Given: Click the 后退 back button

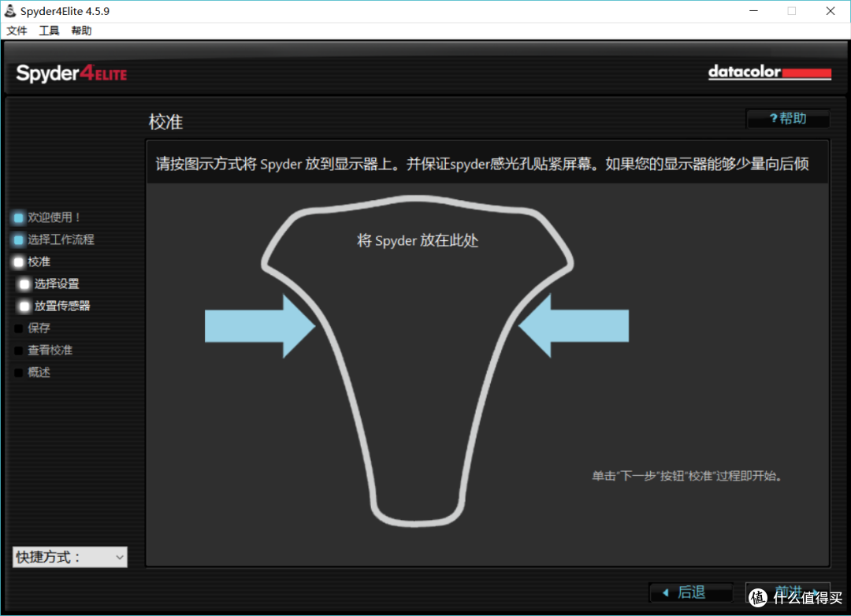Looking at the screenshot, I should click(691, 592).
